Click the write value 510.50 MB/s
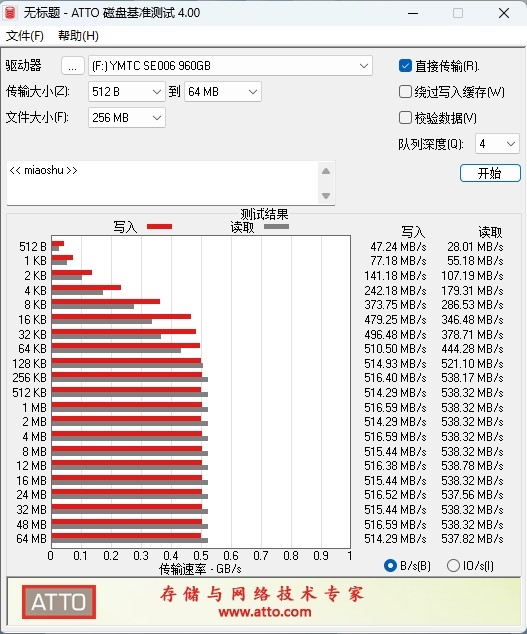This screenshot has width=527, height=634. tap(395, 349)
